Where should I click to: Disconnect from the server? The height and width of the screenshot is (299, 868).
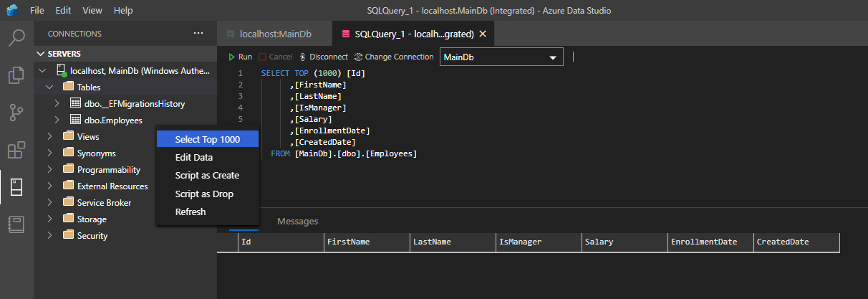pyautogui.click(x=323, y=57)
